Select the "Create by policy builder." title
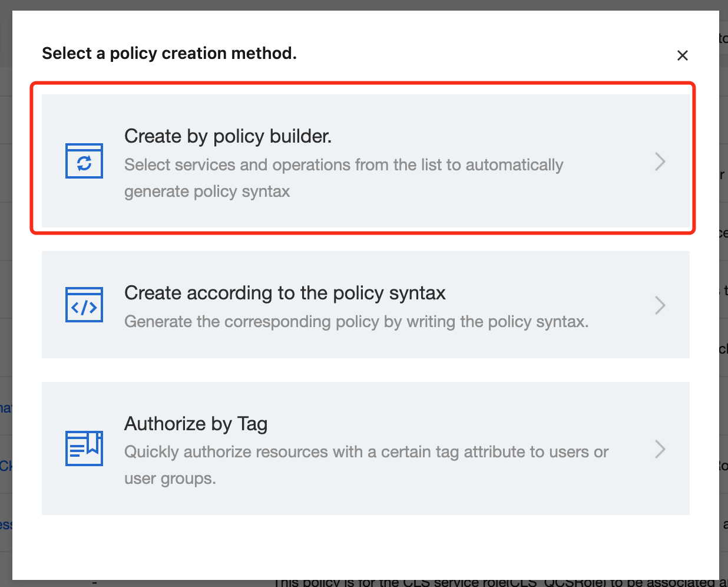 228,136
